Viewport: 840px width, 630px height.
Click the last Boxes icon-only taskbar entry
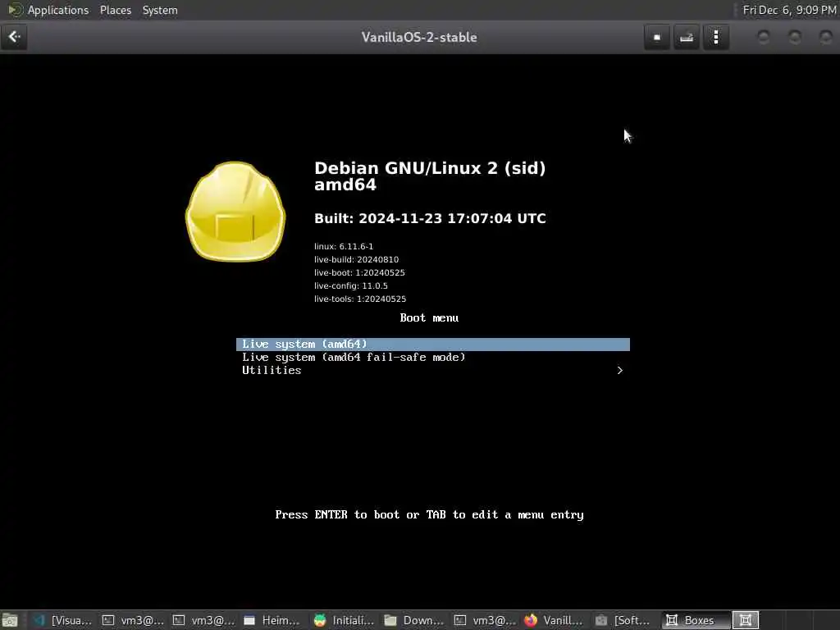(745, 620)
